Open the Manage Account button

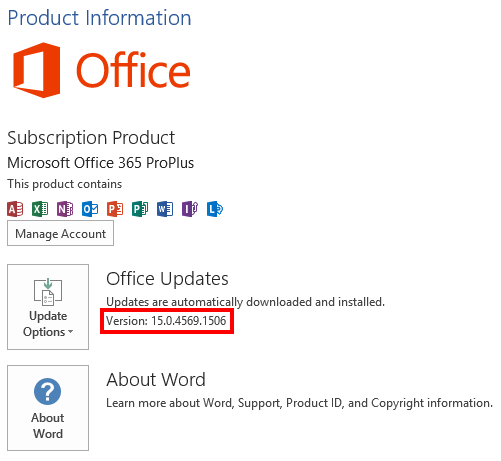click(x=60, y=233)
